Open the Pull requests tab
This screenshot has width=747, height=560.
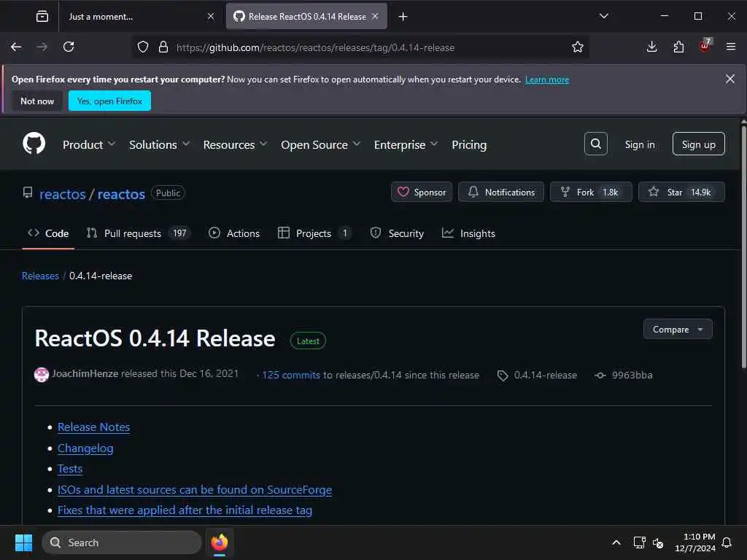coord(138,233)
